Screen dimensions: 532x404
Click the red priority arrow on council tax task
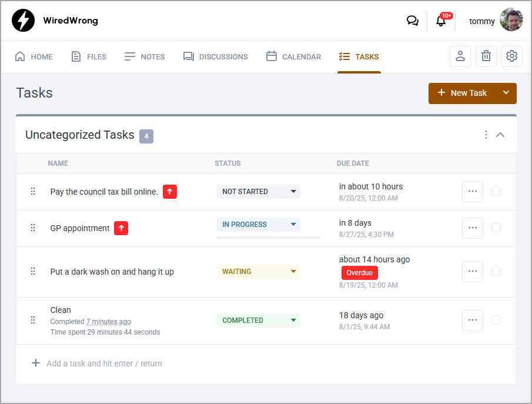(x=170, y=192)
